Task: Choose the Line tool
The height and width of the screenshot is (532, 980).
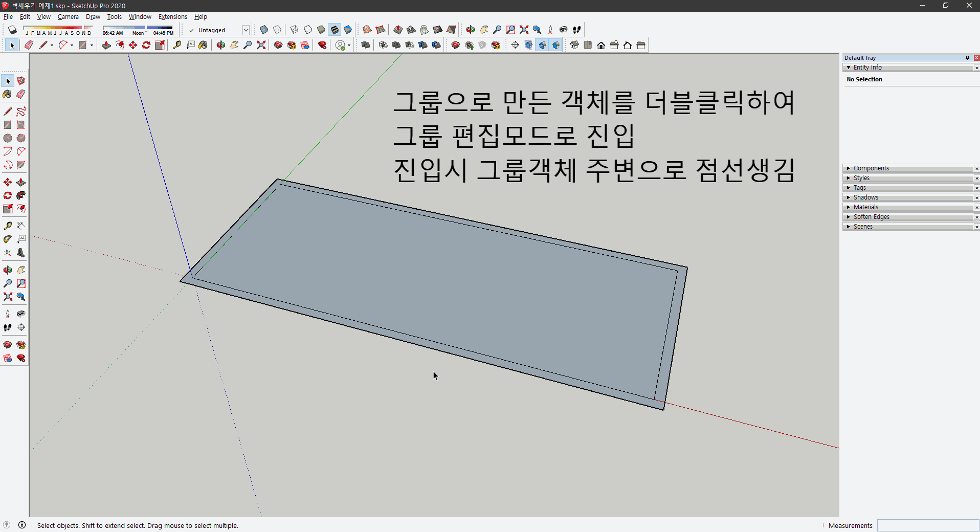Action: (7, 111)
